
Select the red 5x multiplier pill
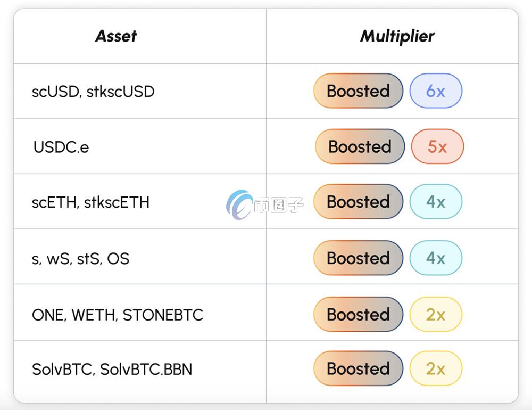tap(437, 146)
